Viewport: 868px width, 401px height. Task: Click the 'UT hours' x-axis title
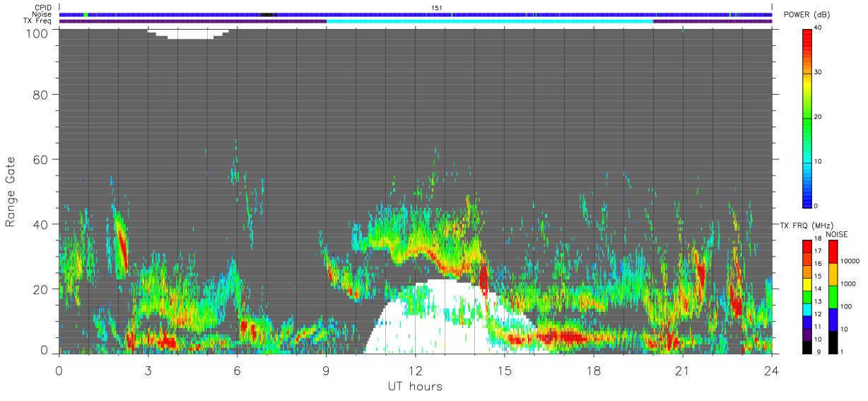pyautogui.click(x=415, y=387)
